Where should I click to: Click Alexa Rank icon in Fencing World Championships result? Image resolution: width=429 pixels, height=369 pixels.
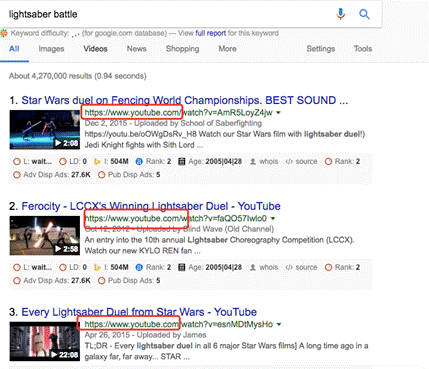(x=139, y=162)
